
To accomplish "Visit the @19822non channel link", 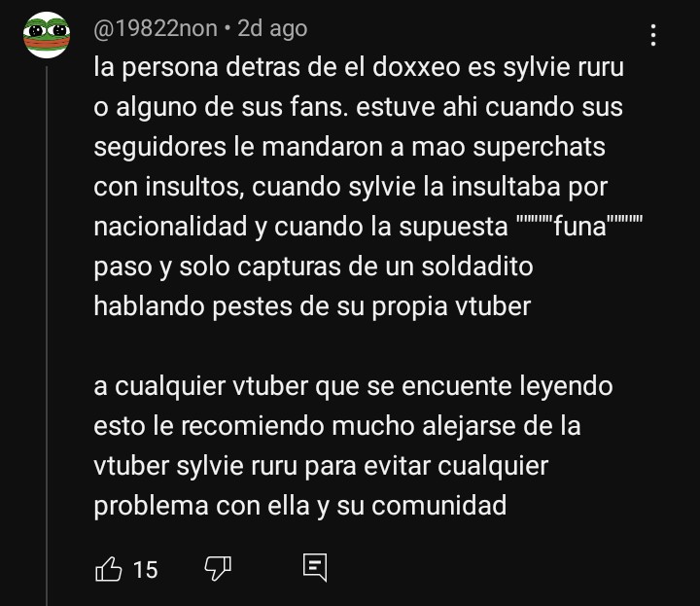I will click(x=156, y=28).
